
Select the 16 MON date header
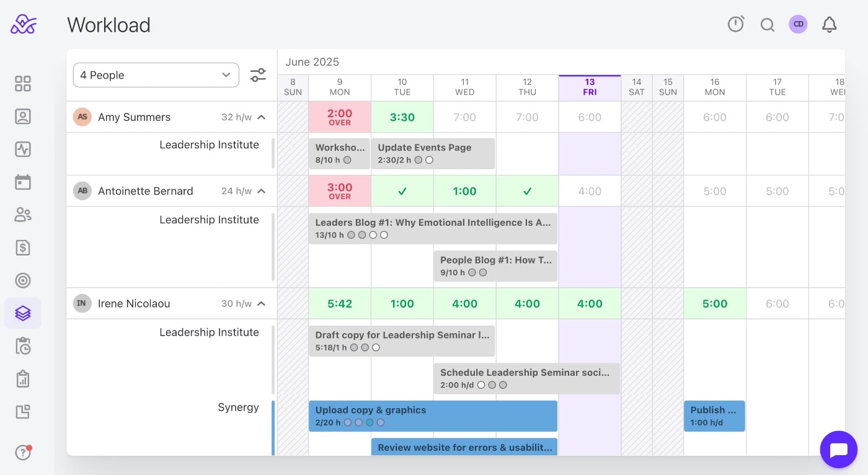coord(714,87)
